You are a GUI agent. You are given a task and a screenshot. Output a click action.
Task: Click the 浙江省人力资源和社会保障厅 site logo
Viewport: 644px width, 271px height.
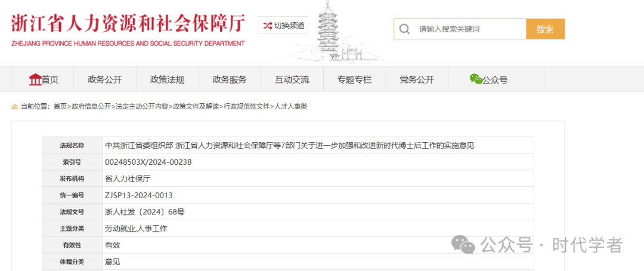point(128,30)
